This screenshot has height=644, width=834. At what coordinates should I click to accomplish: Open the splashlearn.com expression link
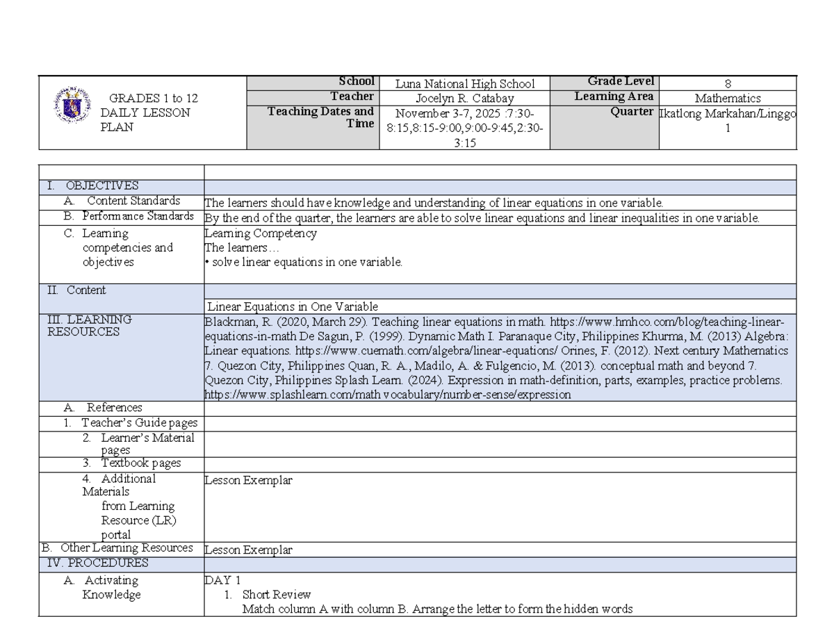[388, 395]
